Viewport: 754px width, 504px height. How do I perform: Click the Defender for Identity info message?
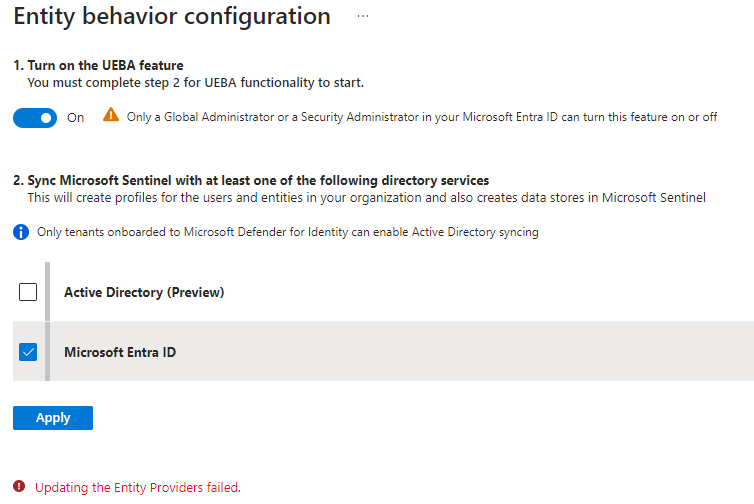pyautogui.click(x=288, y=232)
